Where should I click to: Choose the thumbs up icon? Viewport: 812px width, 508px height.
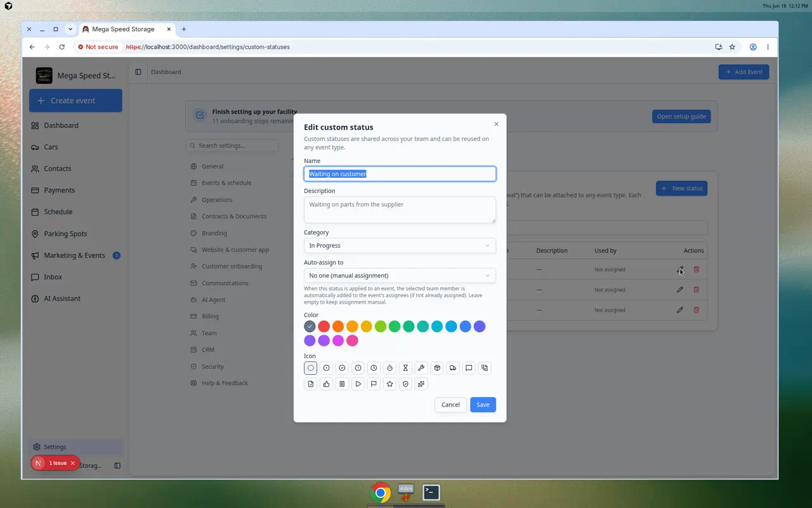326,384
